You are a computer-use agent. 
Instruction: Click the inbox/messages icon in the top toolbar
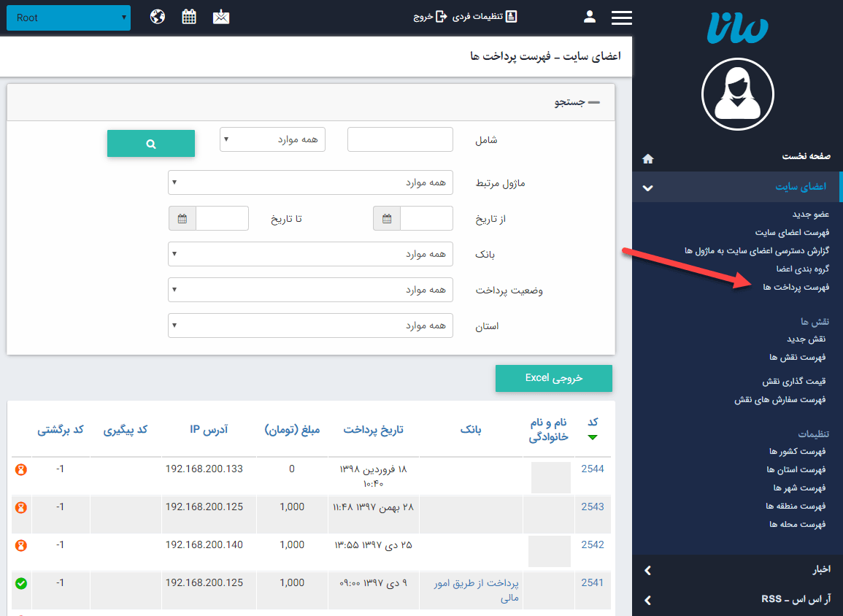[221, 16]
